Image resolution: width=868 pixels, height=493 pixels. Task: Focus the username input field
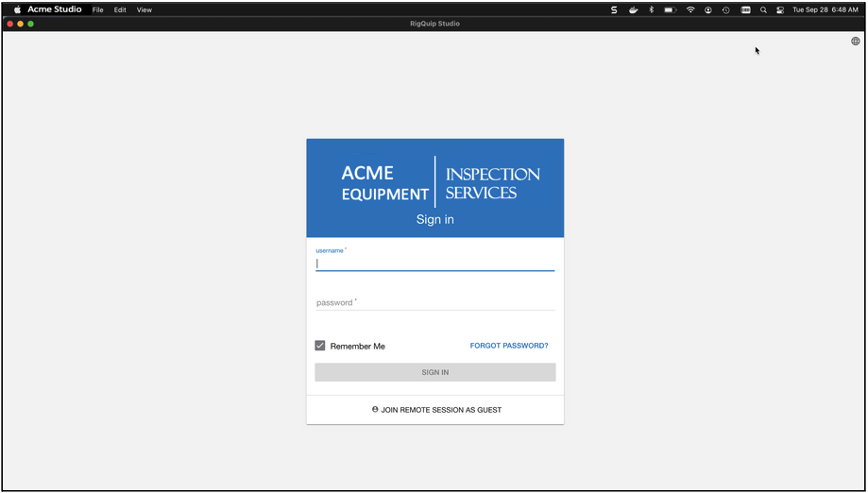coord(435,263)
